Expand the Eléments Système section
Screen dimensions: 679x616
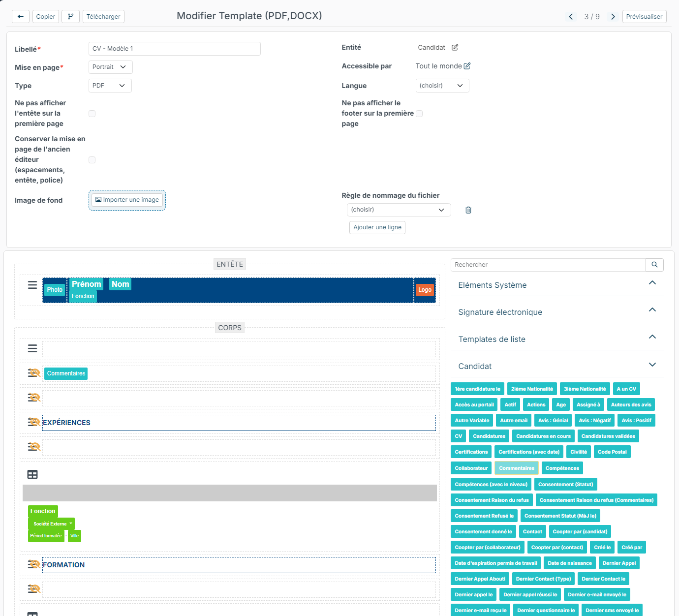557,285
